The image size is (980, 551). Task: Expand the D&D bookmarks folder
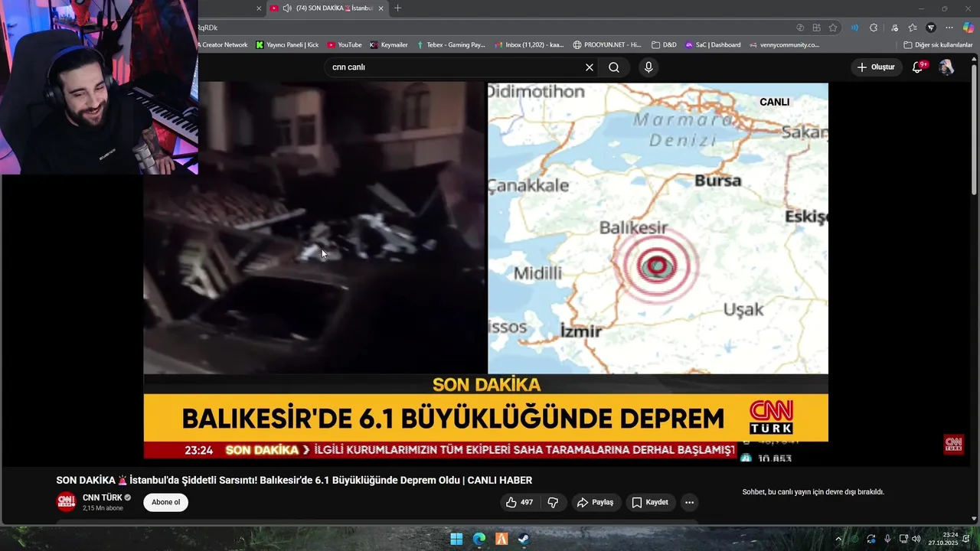tap(664, 45)
